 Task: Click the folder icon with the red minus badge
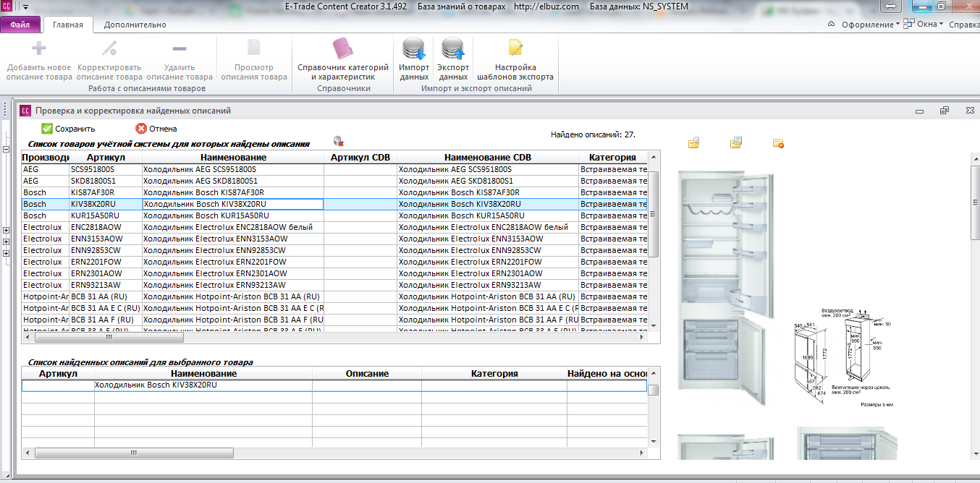778,143
